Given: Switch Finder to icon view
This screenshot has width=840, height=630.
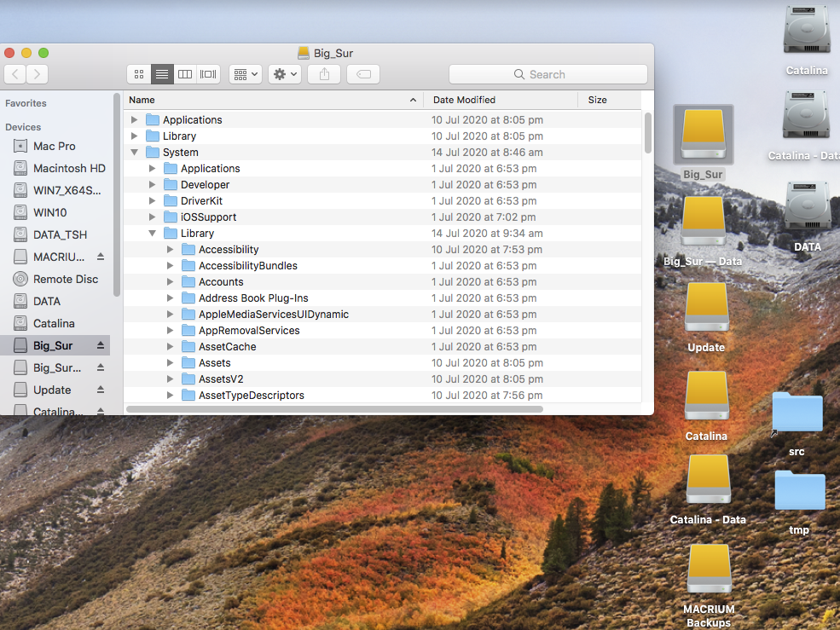Looking at the screenshot, I should pos(139,74).
